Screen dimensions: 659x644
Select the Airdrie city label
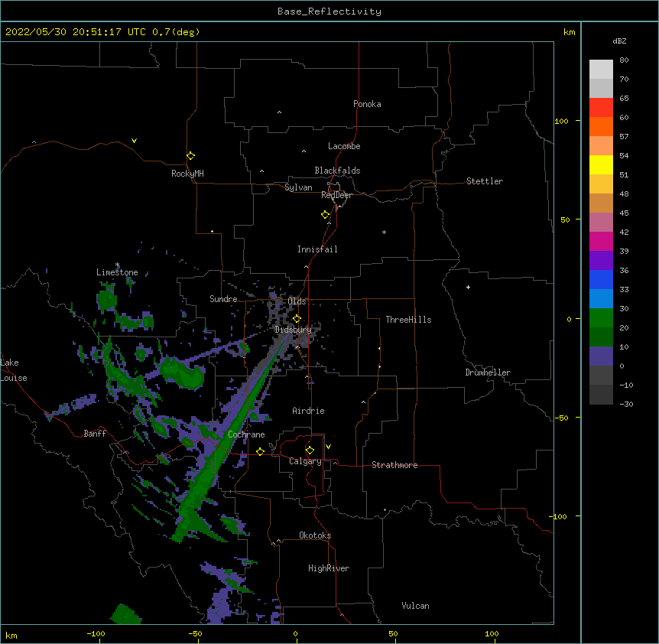(309, 411)
